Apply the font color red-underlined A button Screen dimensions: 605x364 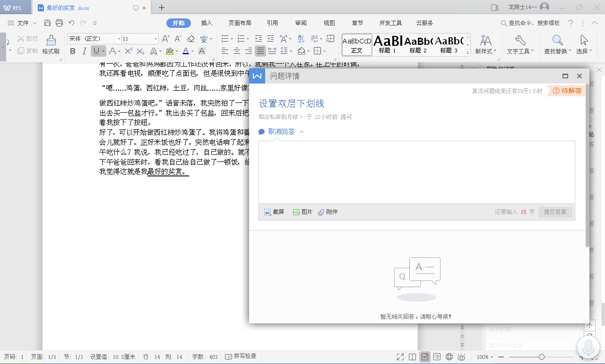(x=186, y=51)
